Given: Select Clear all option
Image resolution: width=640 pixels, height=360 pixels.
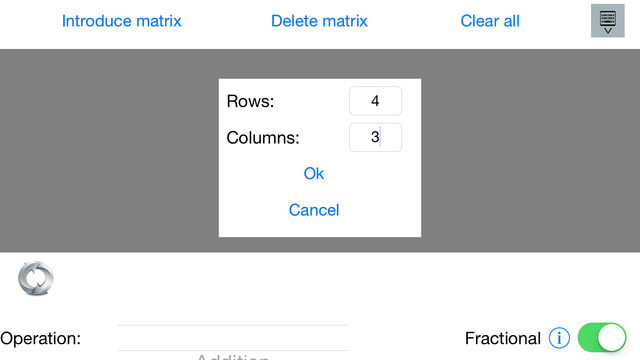Looking at the screenshot, I should click(490, 21).
